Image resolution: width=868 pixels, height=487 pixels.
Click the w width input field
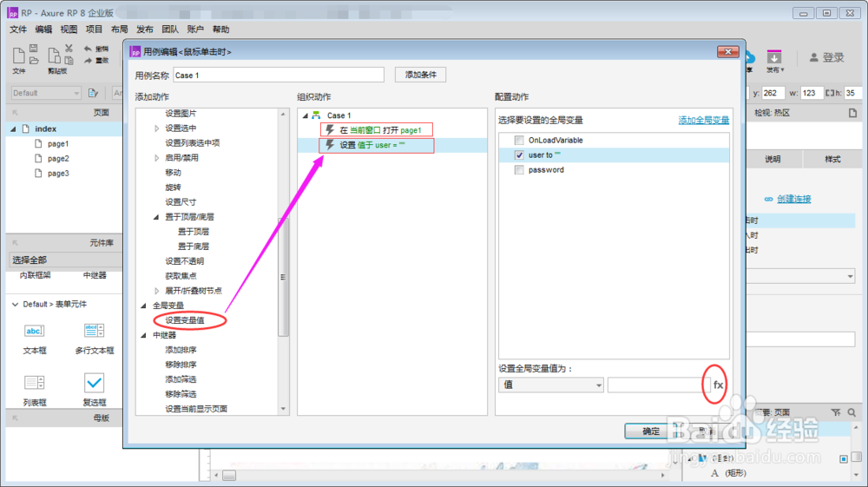click(811, 93)
